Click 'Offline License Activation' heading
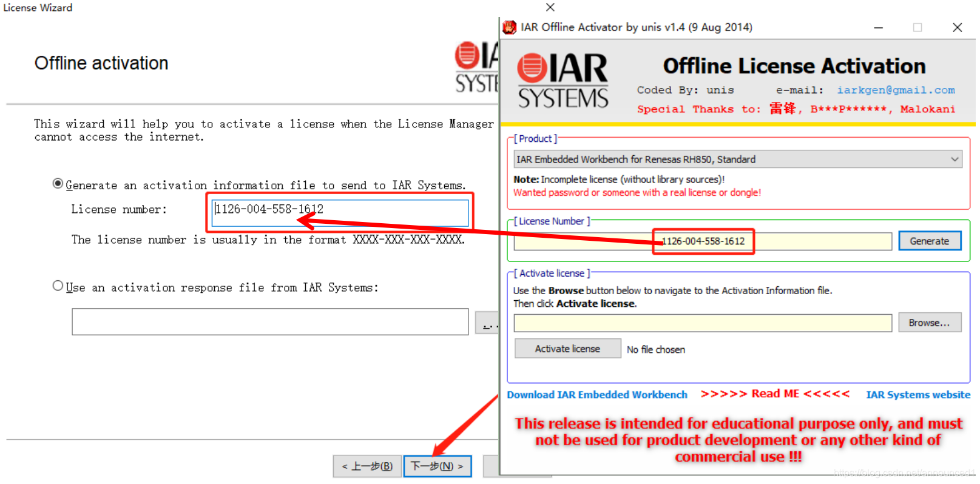 tap(794, 66)
